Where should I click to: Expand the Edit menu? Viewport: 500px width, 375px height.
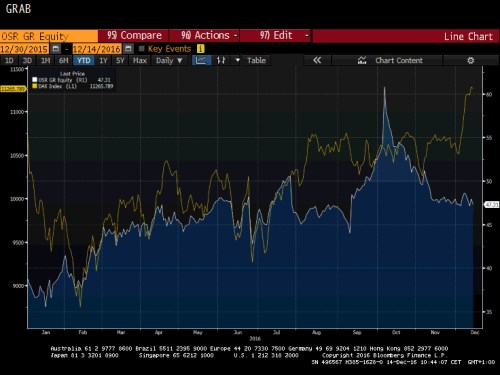(x=276, y=36)
